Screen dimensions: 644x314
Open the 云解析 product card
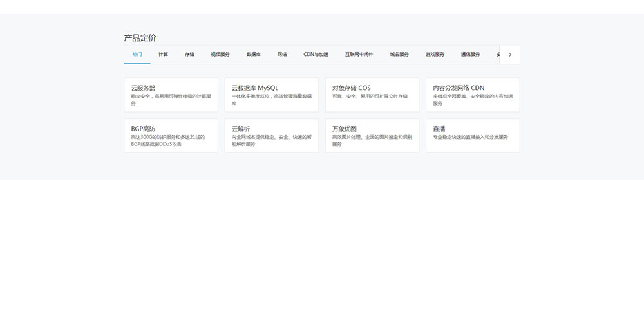click(271, 136)
